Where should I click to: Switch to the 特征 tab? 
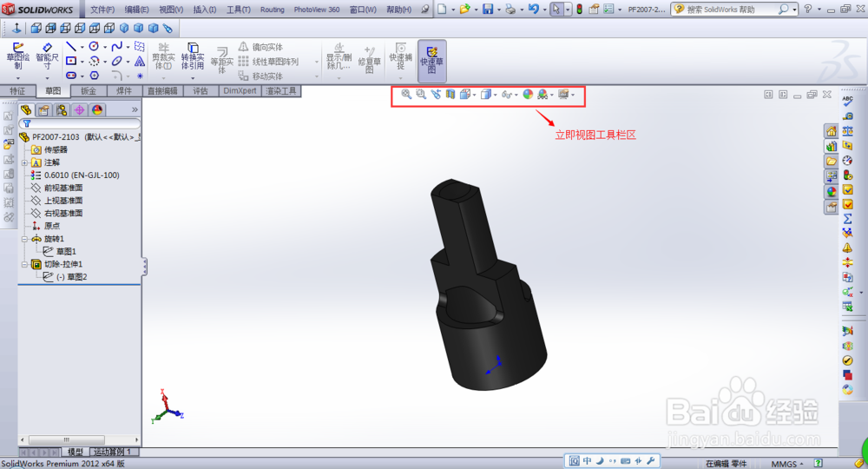(17, 91)
